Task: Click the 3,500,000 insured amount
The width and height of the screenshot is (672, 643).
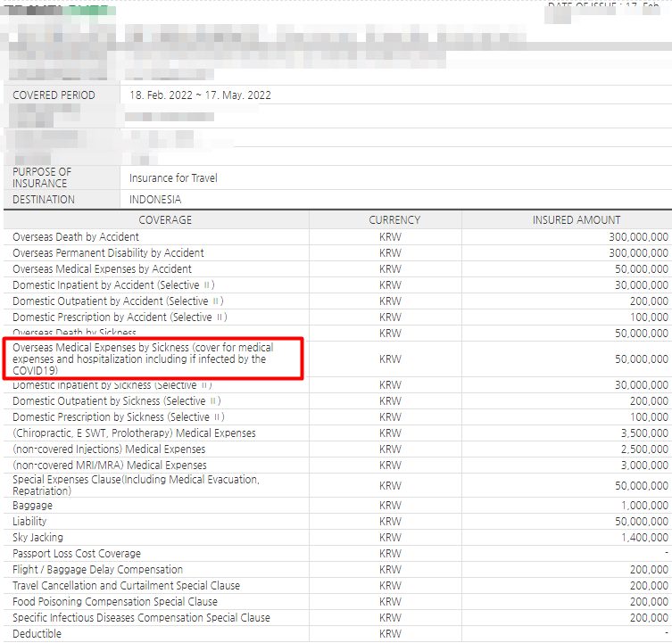Action: click(644, 433)
